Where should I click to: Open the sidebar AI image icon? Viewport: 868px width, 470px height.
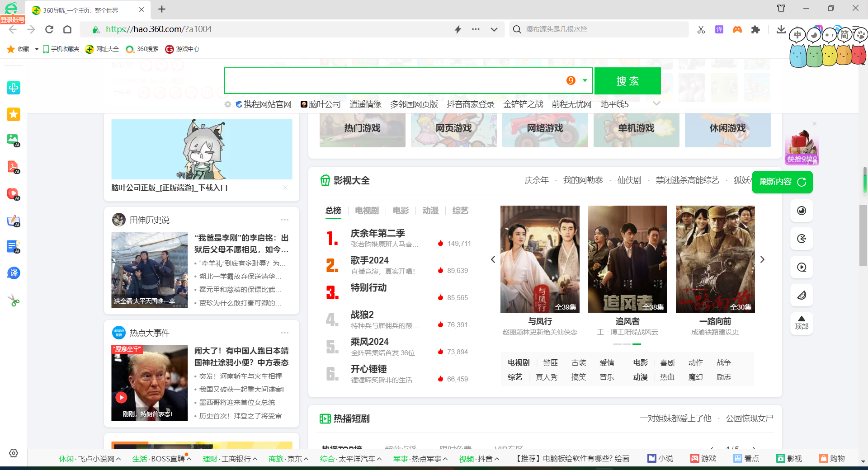click(x=14, y=140)
